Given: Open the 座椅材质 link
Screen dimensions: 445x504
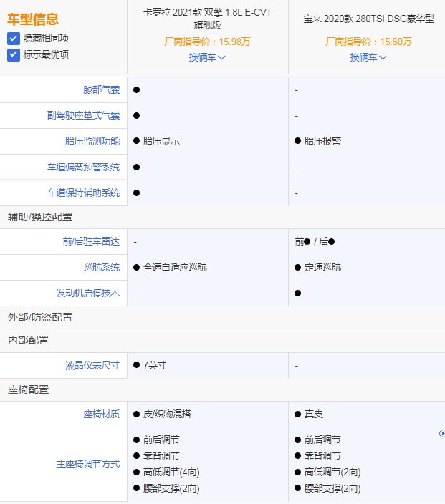Looking at the screenshot, I should click(x=101, y=414).
